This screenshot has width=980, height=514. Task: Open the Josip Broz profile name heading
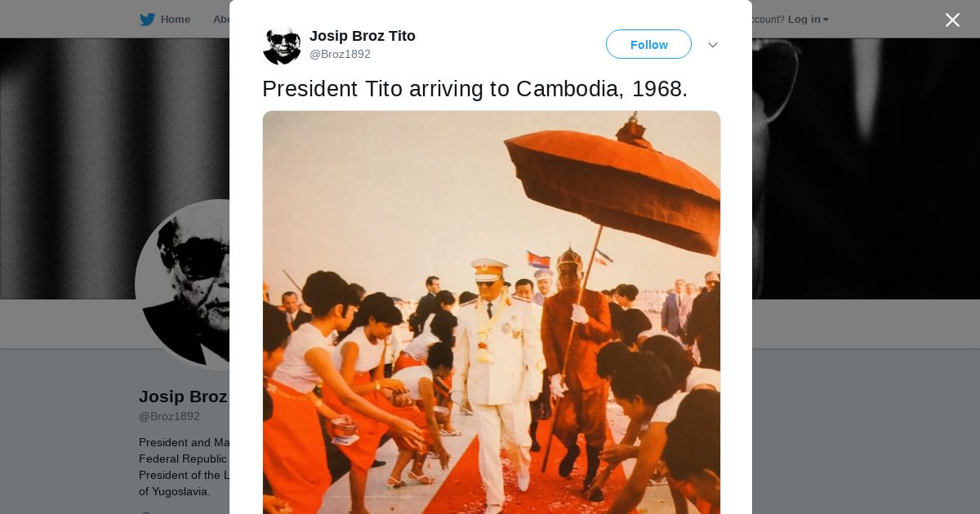pyautogui.click(x=183, y=397)
